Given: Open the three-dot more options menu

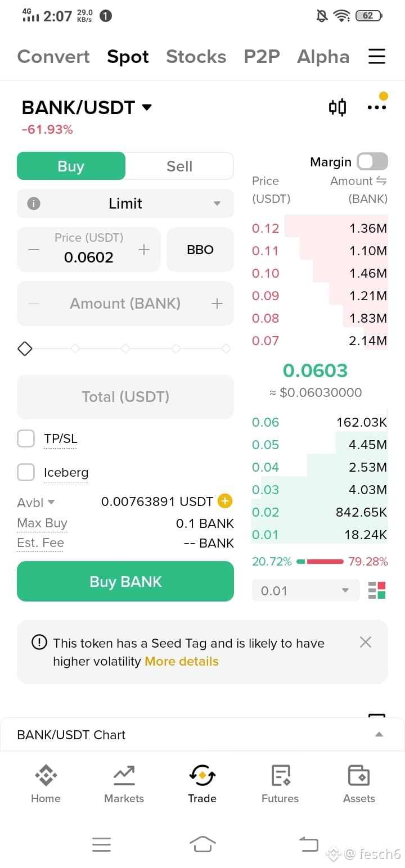Looking at the screenshot, I should point(376,107).
